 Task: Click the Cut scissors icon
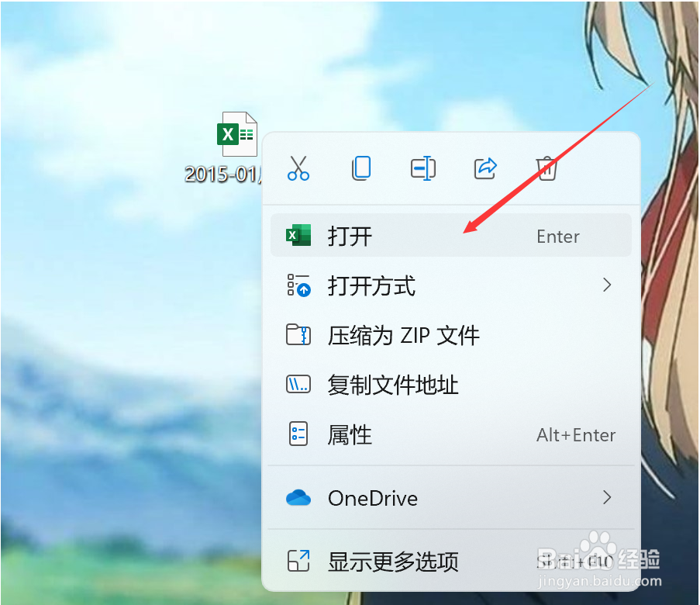[298, 168]
